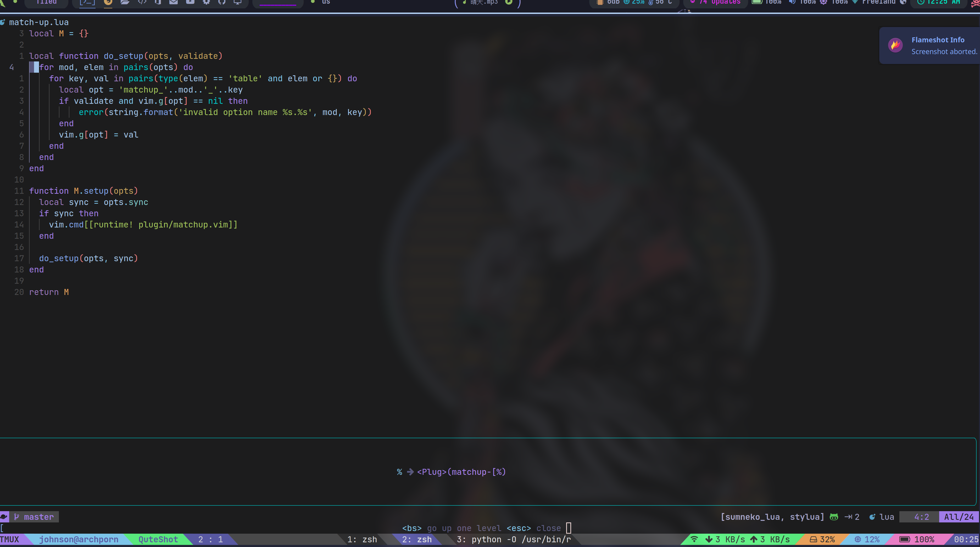This screenshot has width=980, height=547.
Task: Open the mail icon in the top bar
Action: (x=174, y=2)
